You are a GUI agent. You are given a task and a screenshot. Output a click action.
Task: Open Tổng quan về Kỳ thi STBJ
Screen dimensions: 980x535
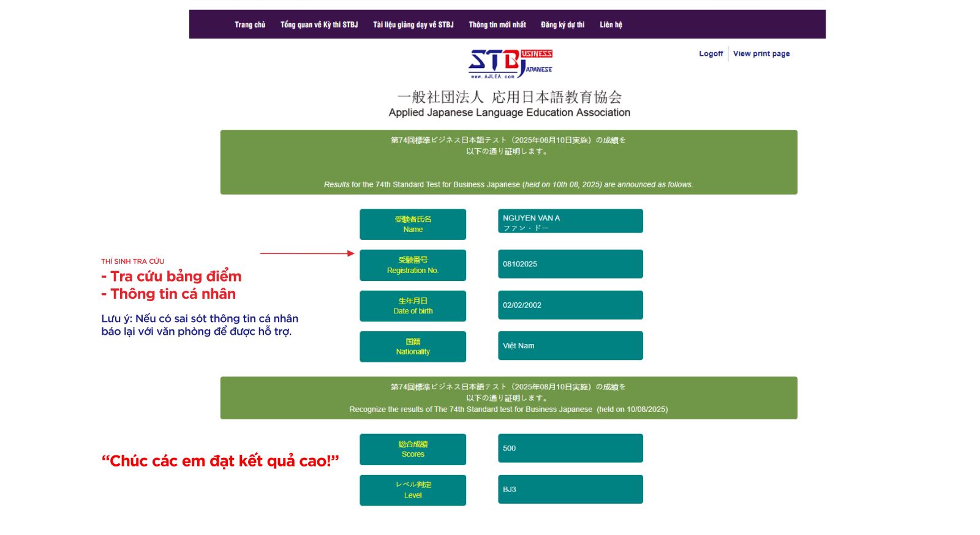[x=319, y=24]
